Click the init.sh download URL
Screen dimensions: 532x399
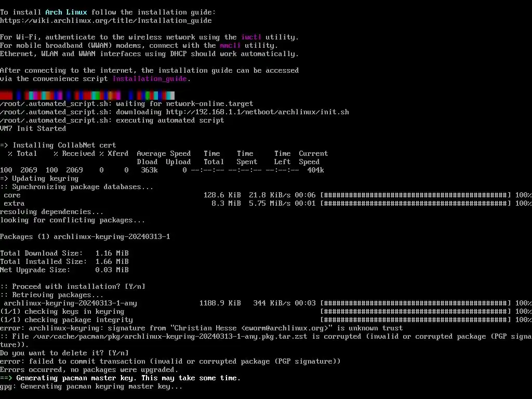click(258, 112)
